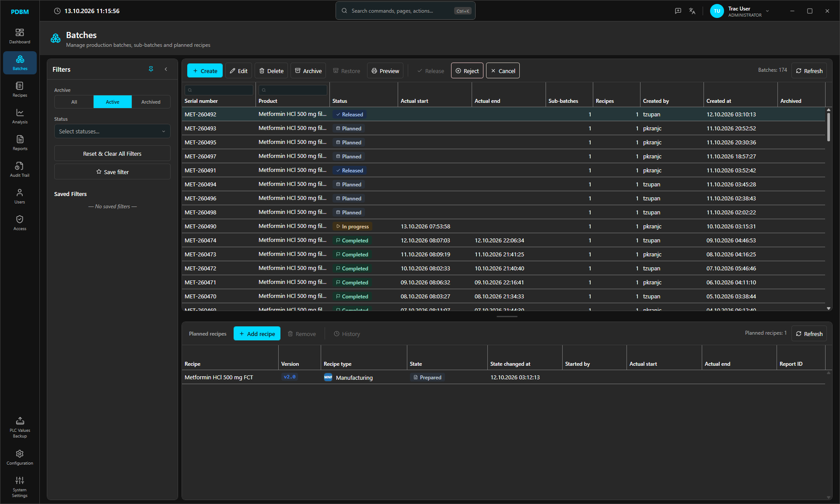Open PLC Values Backup
Image resolution: width=840 pixels, height=504 pixels.
click(x=20, y=427)
